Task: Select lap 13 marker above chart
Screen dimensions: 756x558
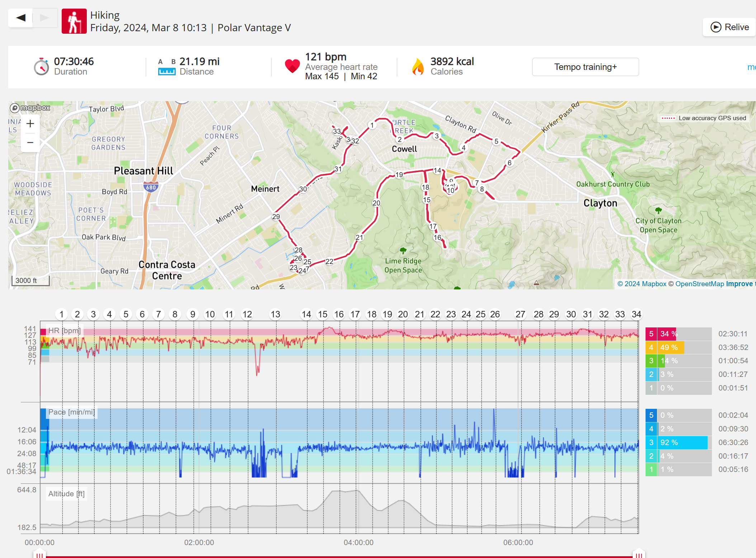Action: click(x=275, y=315)
